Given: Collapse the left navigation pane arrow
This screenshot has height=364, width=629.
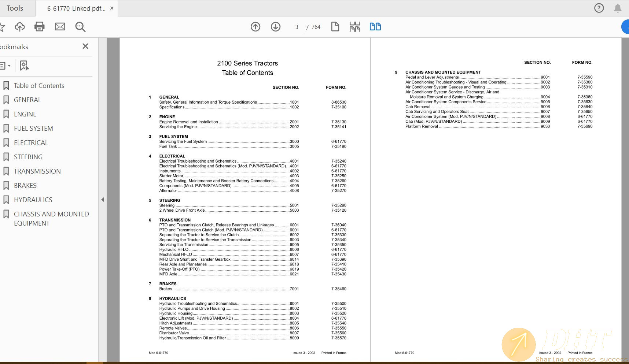Looking at the screenshot, I should click(x=103, y=200).
